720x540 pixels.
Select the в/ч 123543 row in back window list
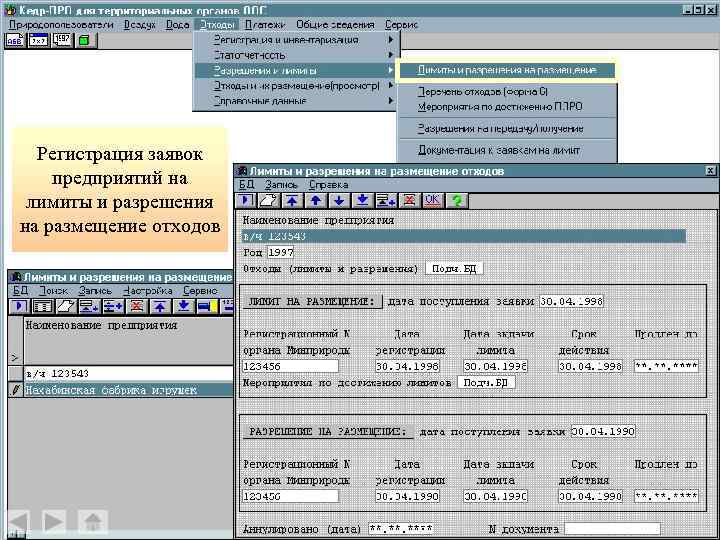pyautogui.click(x=129, y=374)
